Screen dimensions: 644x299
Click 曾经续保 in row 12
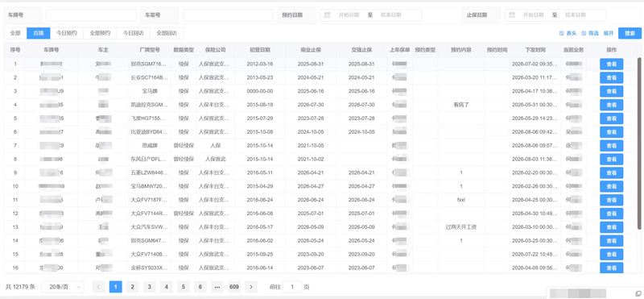(184, 214)
